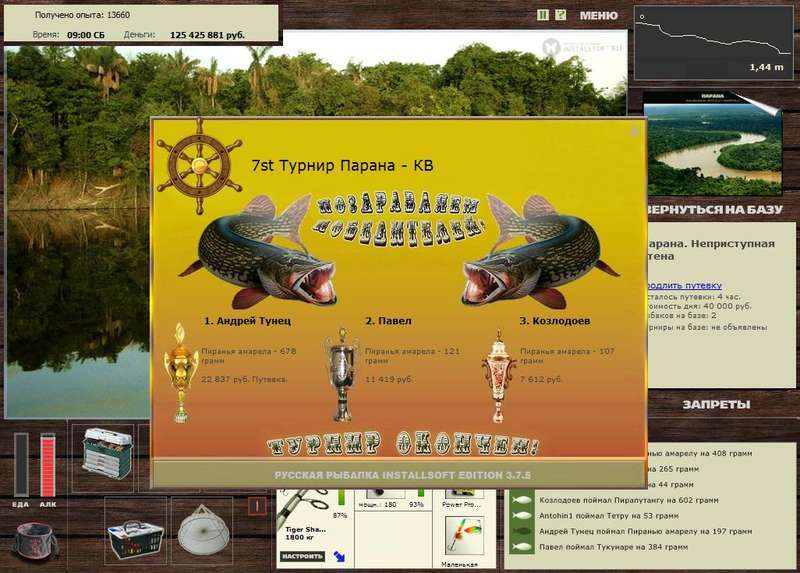Click winner name '1. Андрей Тунец'
Image resolution: width=800 pixels, height=573 pixels.
pyautogui.click(x=247, y=321)
